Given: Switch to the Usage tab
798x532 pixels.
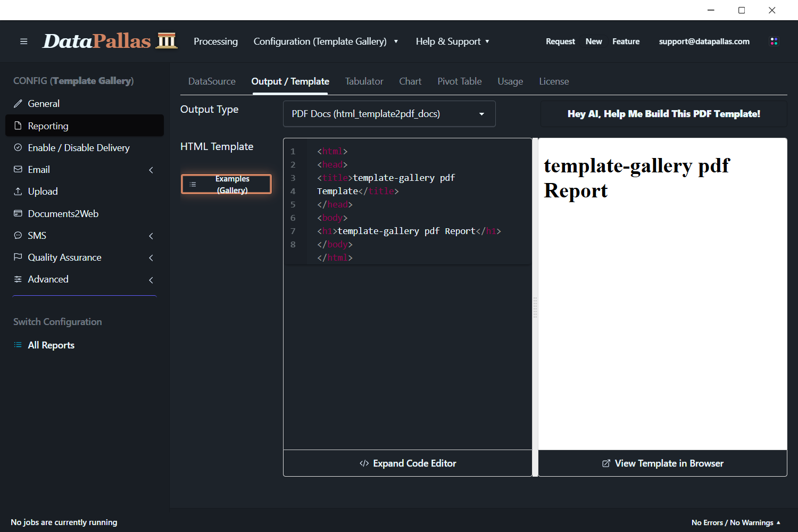Looking at the screenshot, I should click(510, 81).
